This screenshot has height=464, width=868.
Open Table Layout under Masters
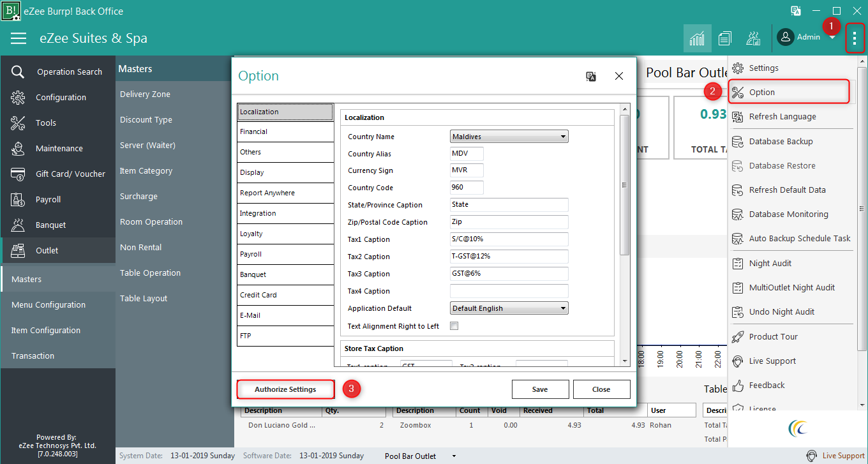pos(144,298)
